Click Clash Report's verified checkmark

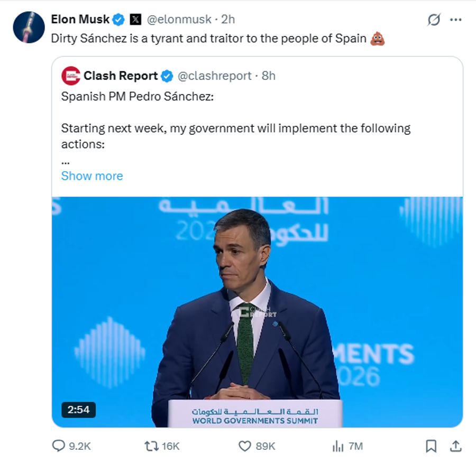[167, 76]
